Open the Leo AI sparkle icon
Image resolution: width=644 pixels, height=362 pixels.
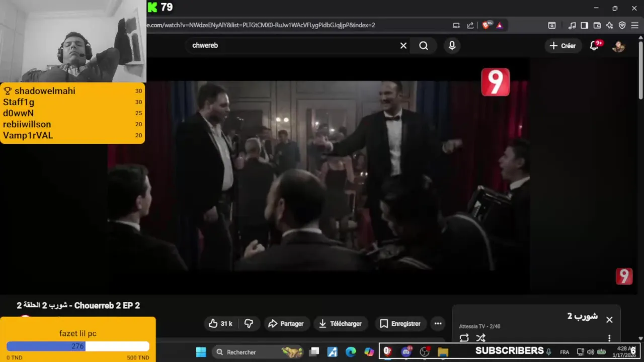pos(609,25)
